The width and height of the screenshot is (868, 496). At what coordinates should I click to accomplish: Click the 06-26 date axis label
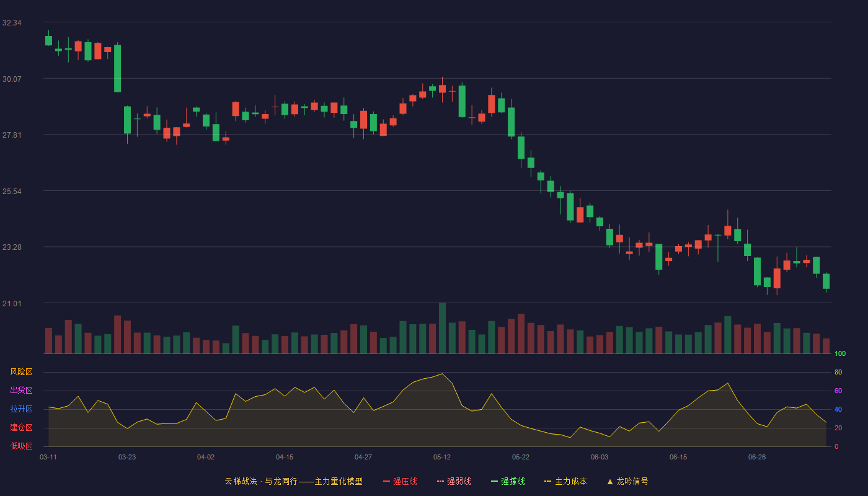click(757, 457)
